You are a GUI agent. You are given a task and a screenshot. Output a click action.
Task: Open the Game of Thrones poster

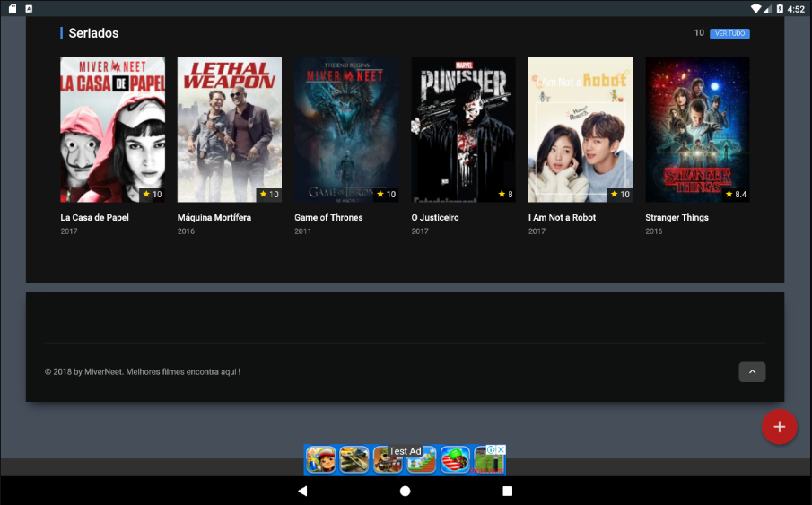pyautogui.click(x=346, y=129)
